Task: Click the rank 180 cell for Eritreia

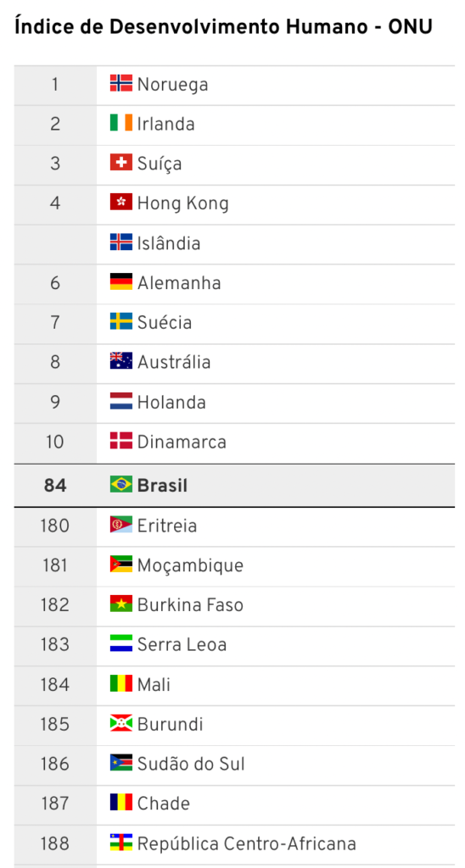Action: [55, 526]
